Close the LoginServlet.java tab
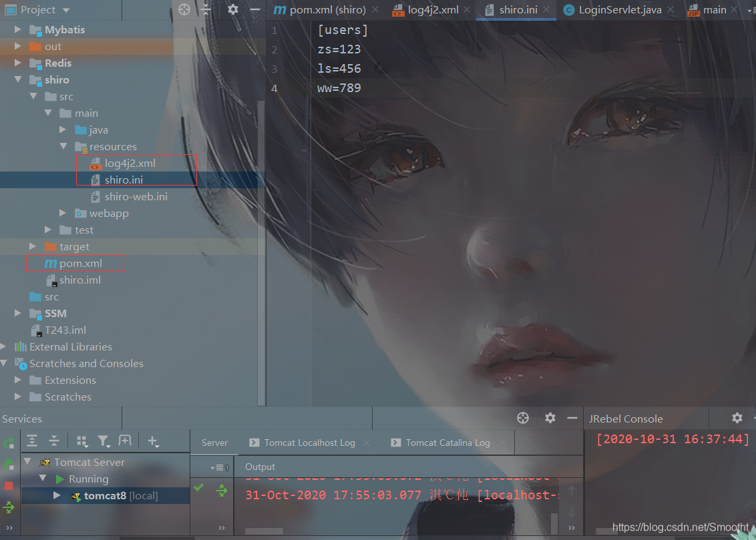756x540 pixels. pos(671,9)
